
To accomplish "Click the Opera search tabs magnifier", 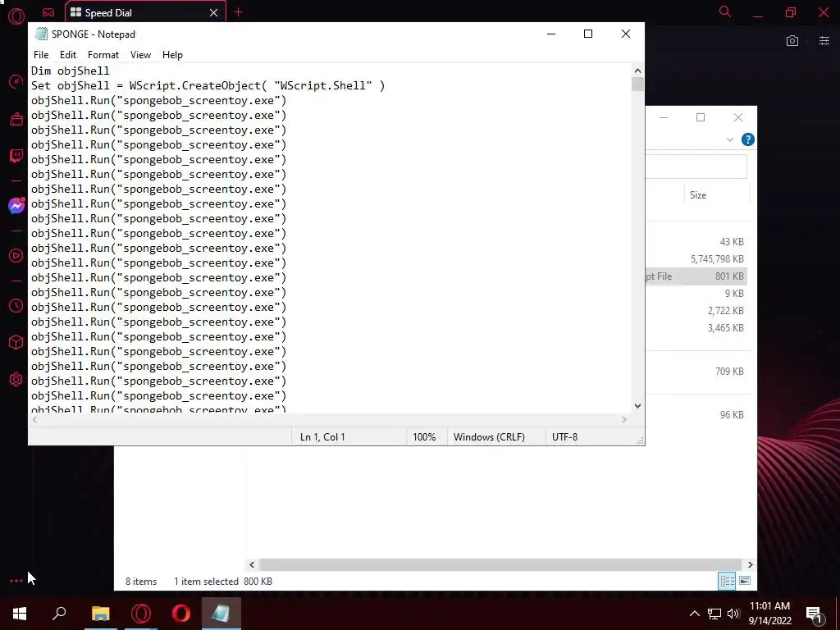I will point(725,11).
